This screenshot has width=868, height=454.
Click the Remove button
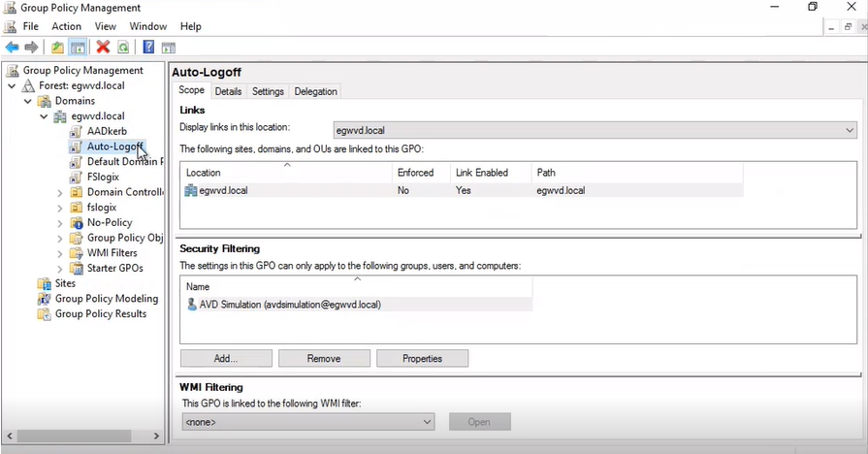point(324,359)
